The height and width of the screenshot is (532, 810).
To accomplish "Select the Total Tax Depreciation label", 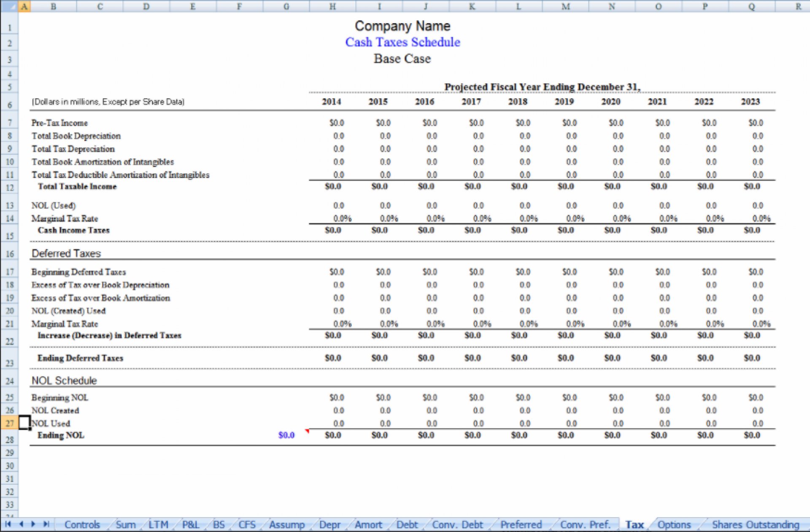I will (73, 149).
